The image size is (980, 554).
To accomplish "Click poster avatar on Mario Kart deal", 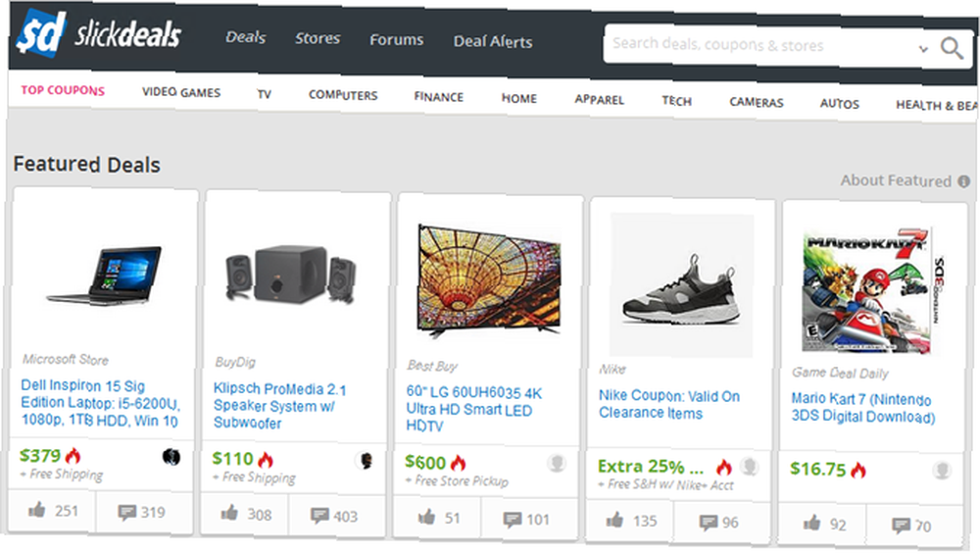I will pyautogui.click(x=942, y=470).
